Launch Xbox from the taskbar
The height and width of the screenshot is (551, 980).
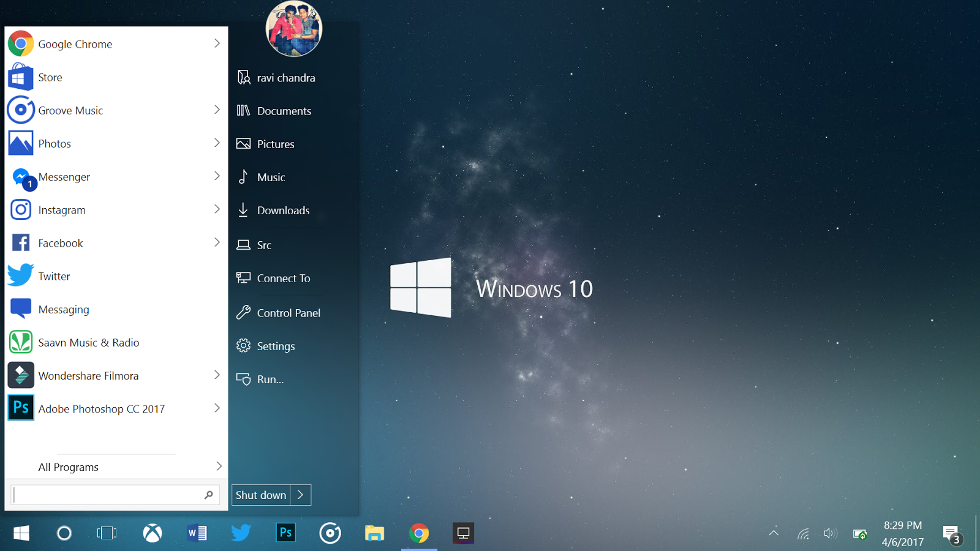pos(153,533)
